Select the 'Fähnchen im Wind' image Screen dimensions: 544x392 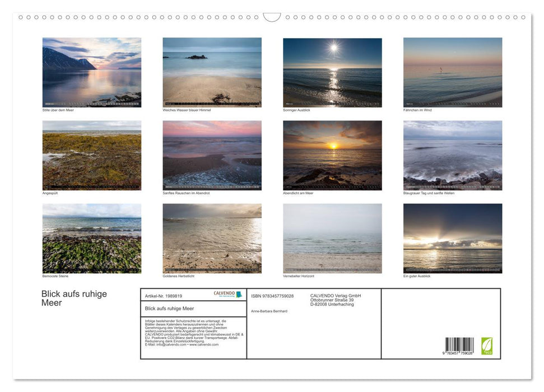coord(453,72)
